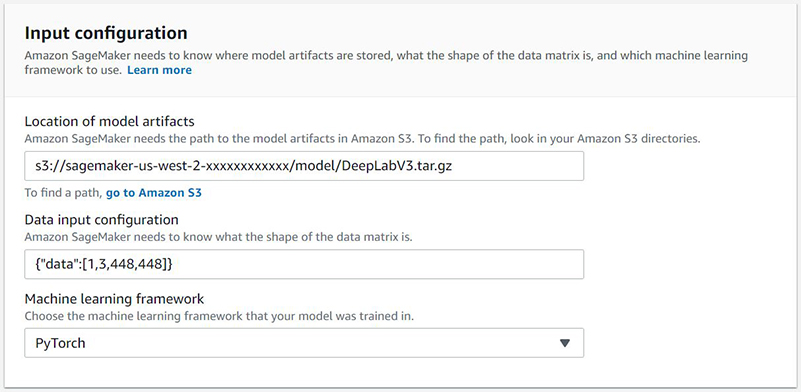Focus the Data input configuration text field

(304, 264)
